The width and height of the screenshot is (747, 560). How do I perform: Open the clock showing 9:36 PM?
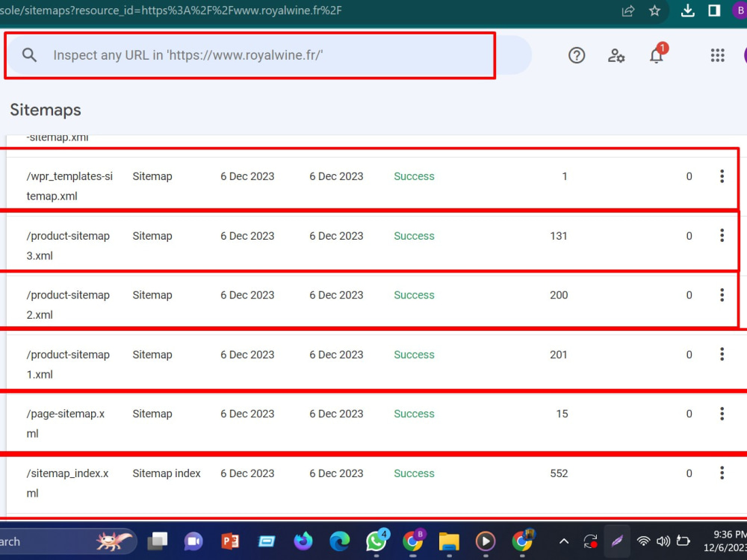(725, 541)
